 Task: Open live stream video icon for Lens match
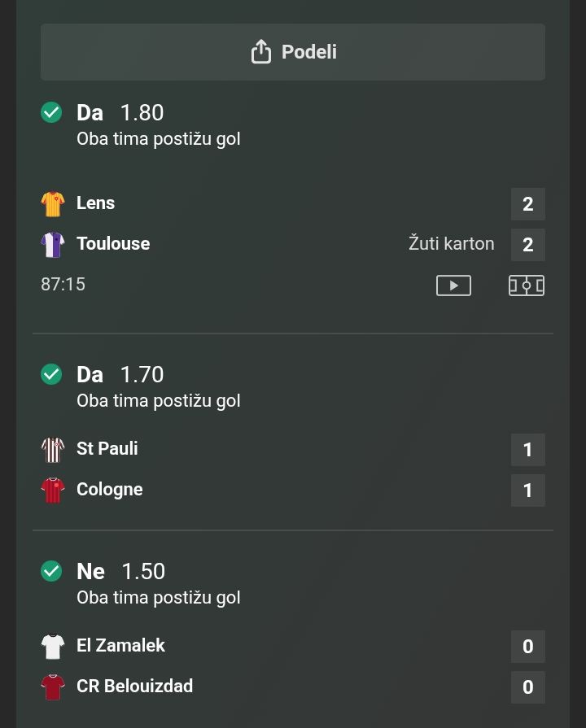click(x=453, y=286)
